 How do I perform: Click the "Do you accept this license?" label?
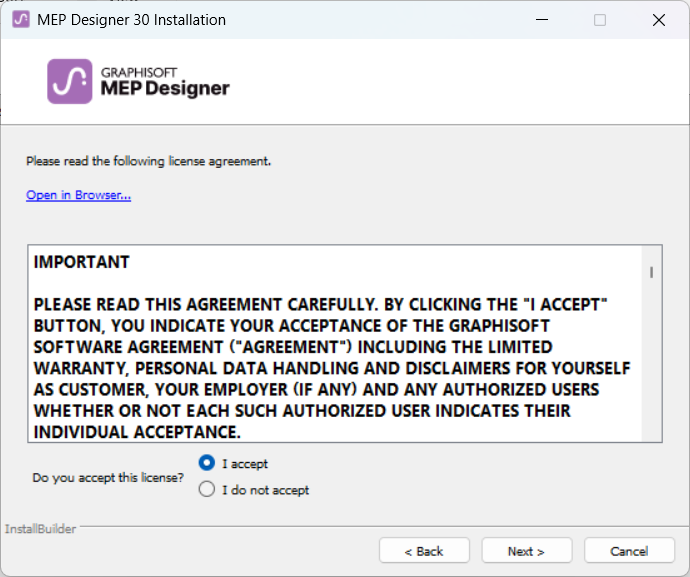tap(108, 478)
